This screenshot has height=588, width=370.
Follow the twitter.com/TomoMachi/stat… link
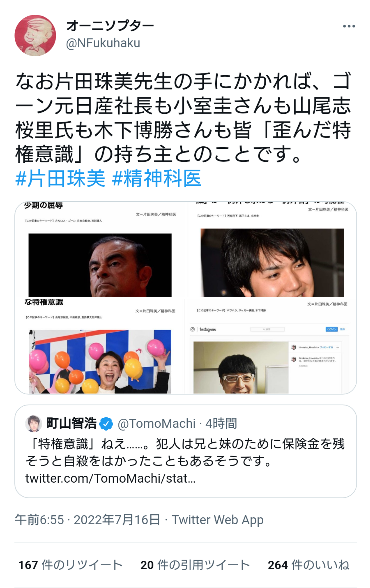110,479
